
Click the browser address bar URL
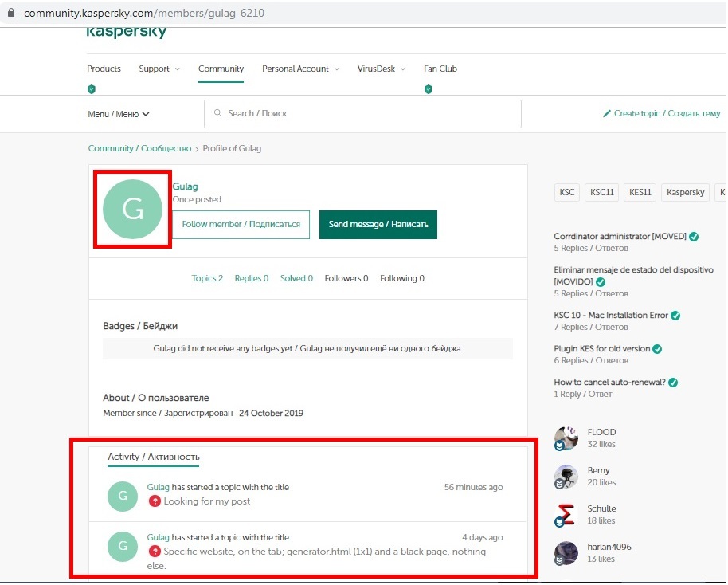(144, 13)
